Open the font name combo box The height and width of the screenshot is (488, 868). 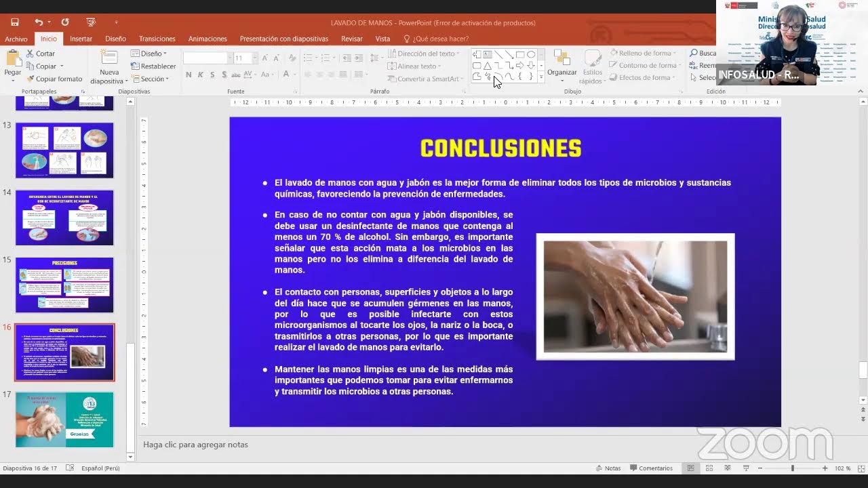[208, 58]
